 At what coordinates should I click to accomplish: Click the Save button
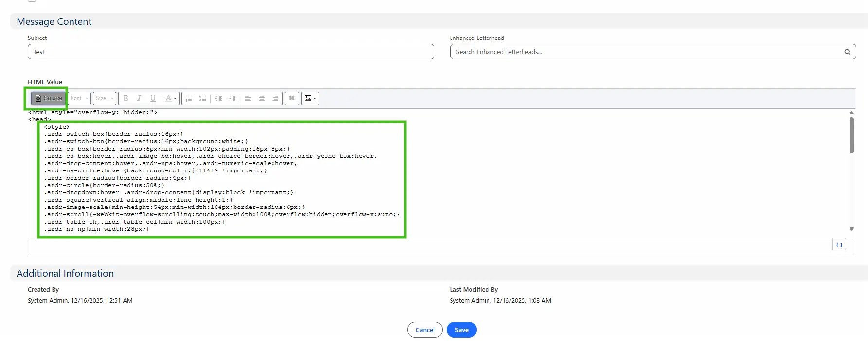coord(462,330)
